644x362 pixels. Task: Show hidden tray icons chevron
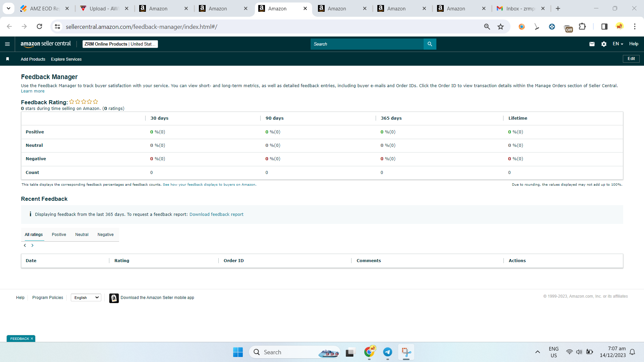click(x=538, y=352)
